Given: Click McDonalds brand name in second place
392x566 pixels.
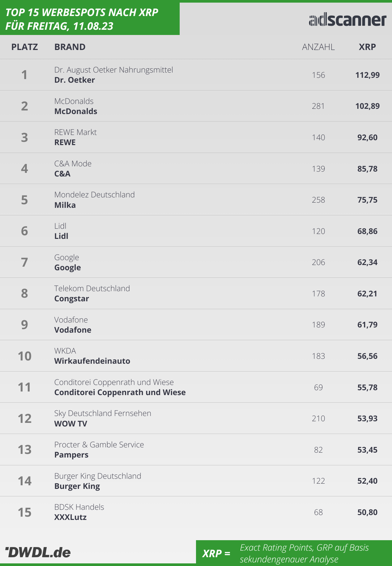Looking at the screenshot, I should click(x=76, y=111).
